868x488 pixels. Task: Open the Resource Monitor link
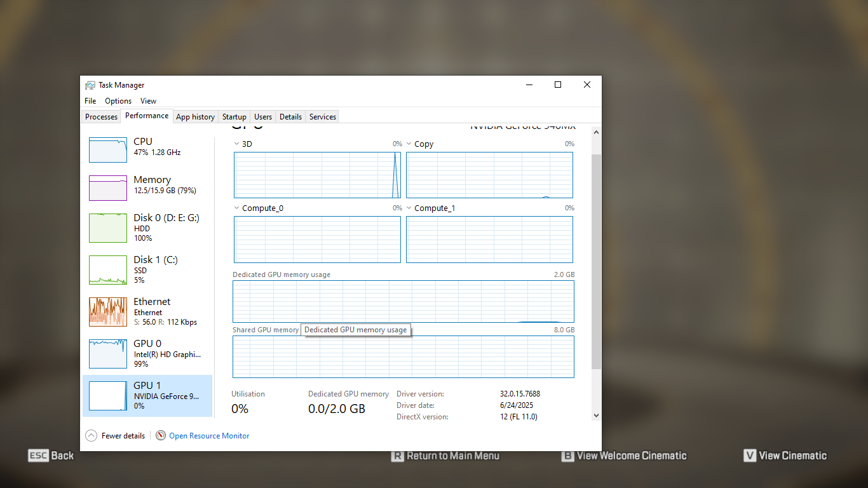209,436
